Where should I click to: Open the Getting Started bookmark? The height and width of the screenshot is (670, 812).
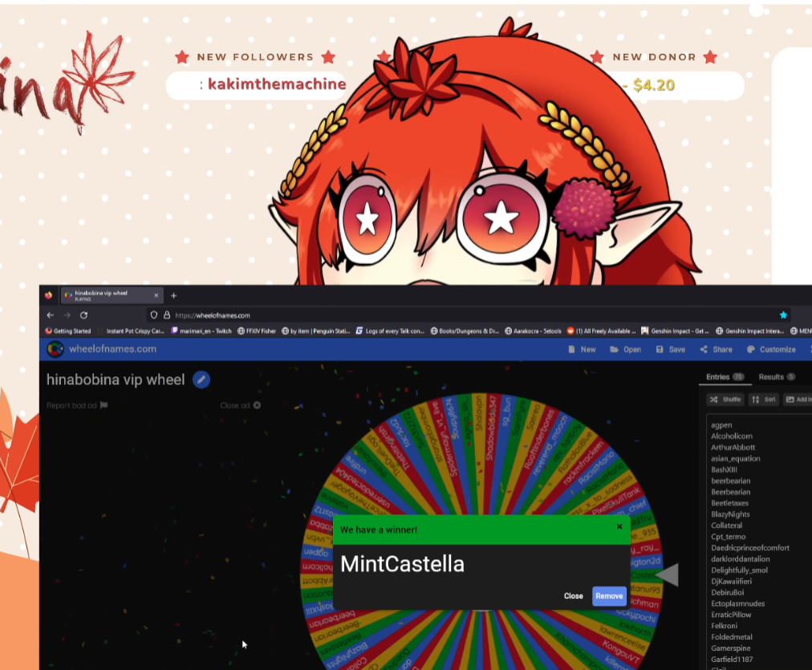coord(68,331)
